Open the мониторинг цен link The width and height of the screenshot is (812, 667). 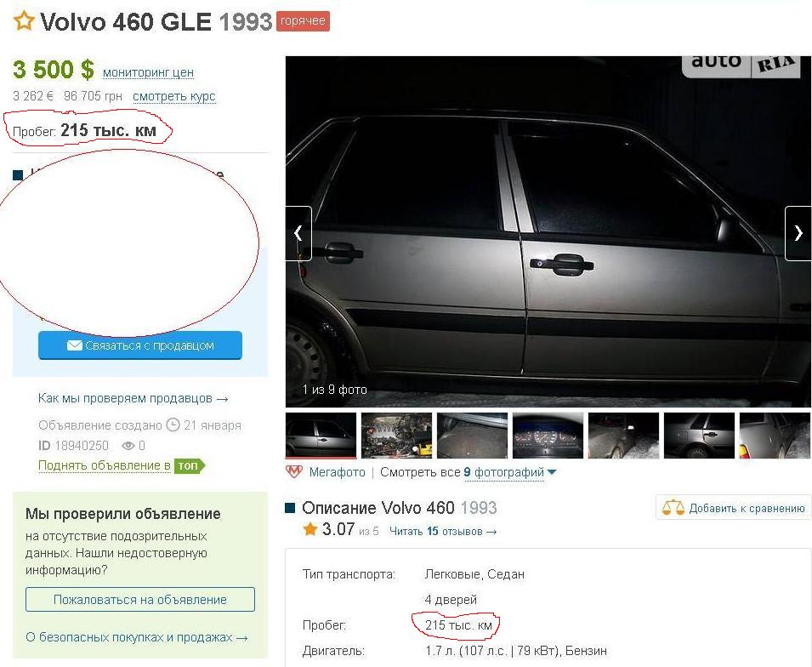click(x=148, y=72)
